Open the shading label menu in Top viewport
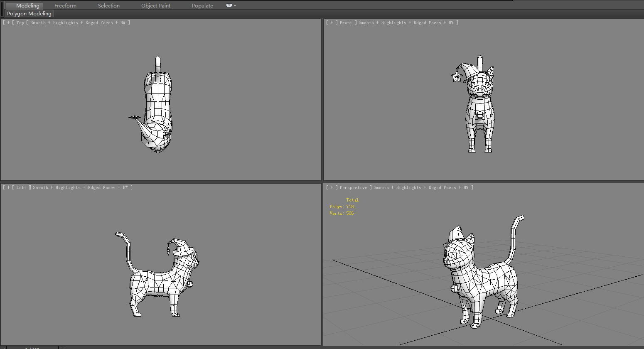This screenshot has height=349, width=644. pos(79,22)
